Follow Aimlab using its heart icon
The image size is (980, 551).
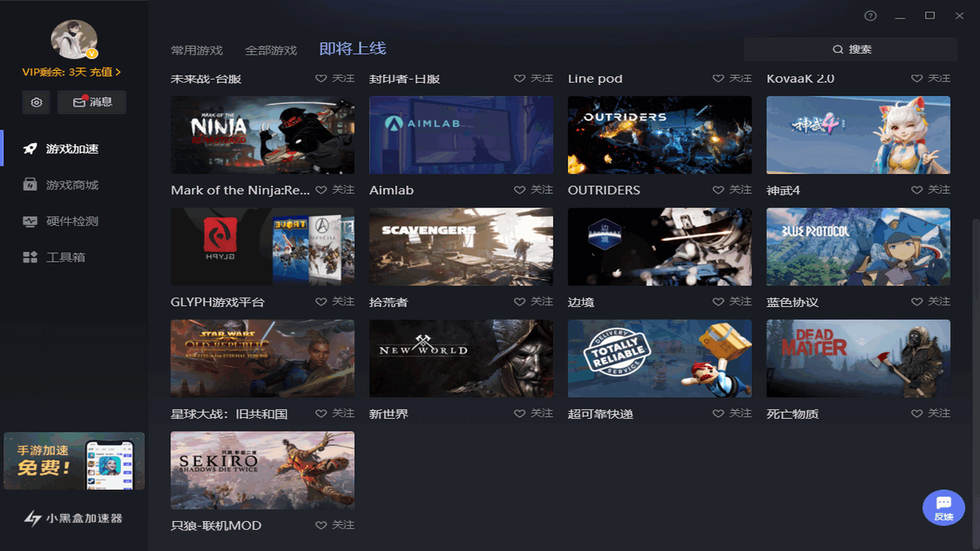pyautogui.click(x=520, y=190)
